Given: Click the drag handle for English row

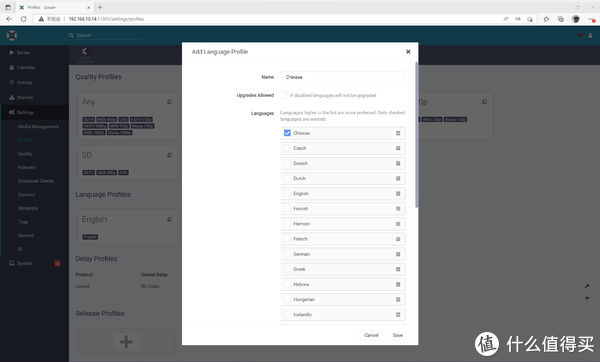Looking at the screenshot, I should tap(398, 194).
